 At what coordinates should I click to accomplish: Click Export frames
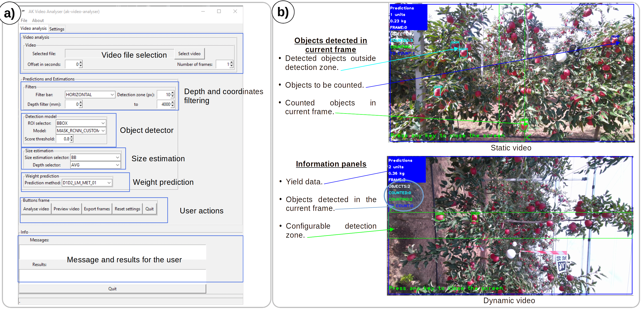[97, 209]
